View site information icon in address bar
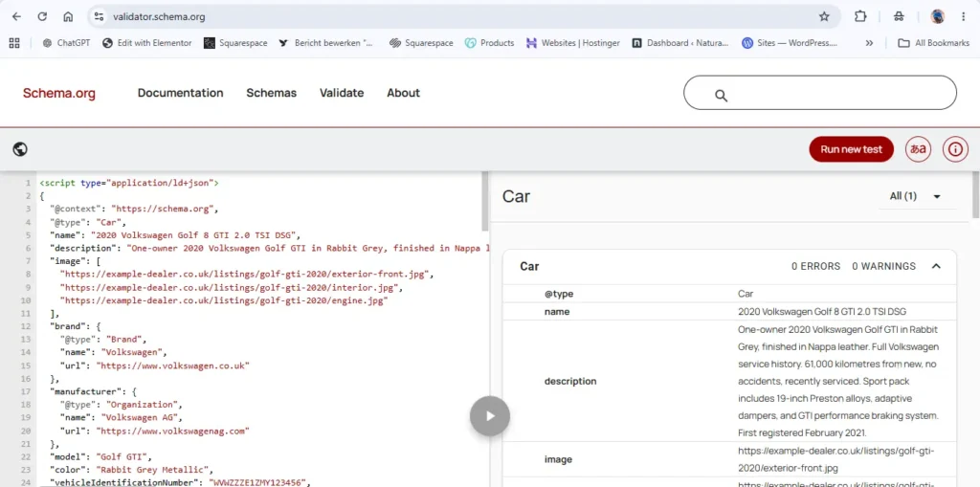Image resolution: width=980 pixels, height=487 pixels. tap(99, 17)
